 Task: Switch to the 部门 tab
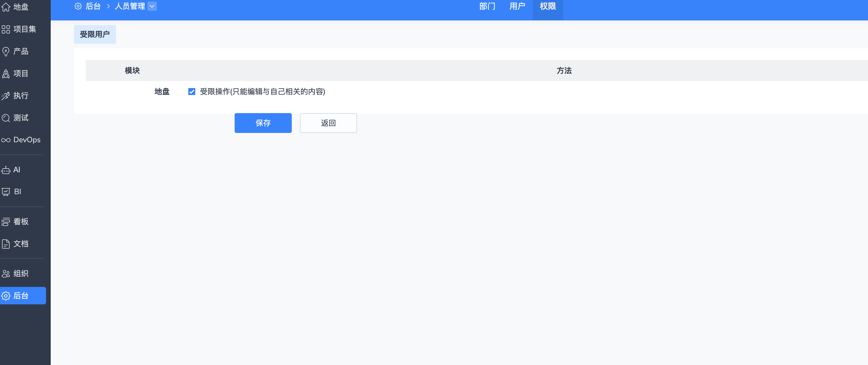487,6
